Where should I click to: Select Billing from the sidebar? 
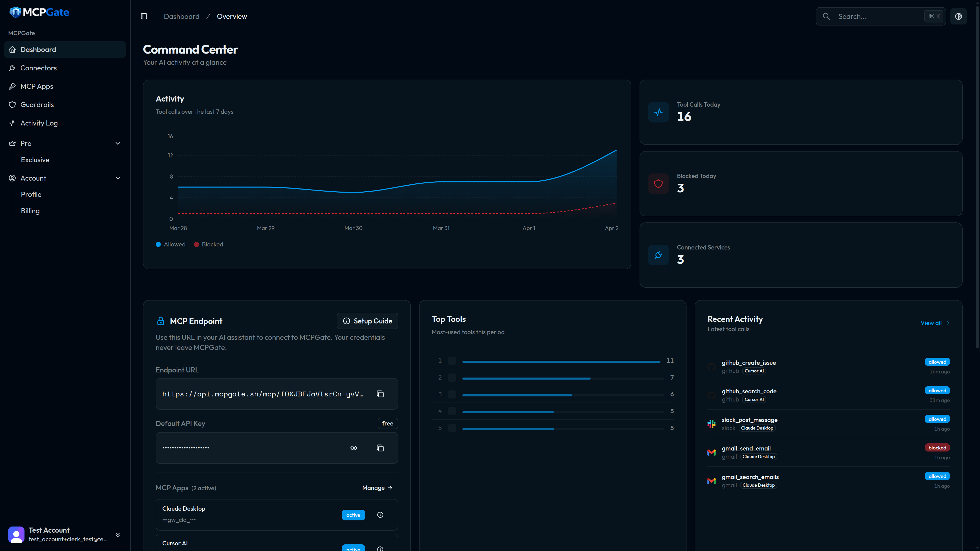(30, 211)
